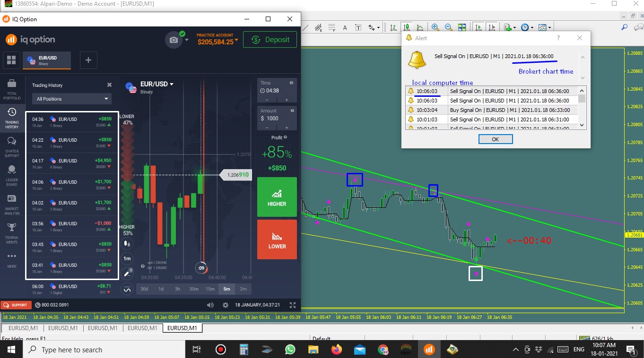The width and height of the screenshot is (644, 358).
Task: Open the 04:17 EUR/USD +$4,950 trade
Action: 72,163
